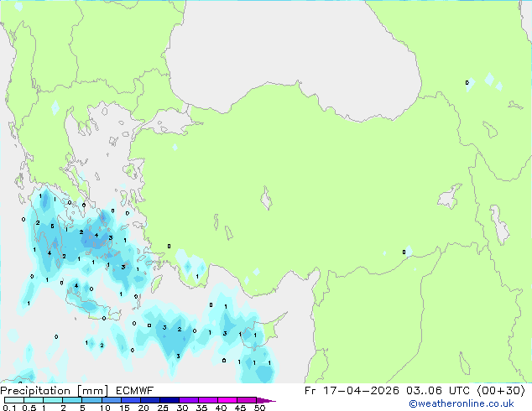Click the "ECMWF" model label

pos(135,391)
